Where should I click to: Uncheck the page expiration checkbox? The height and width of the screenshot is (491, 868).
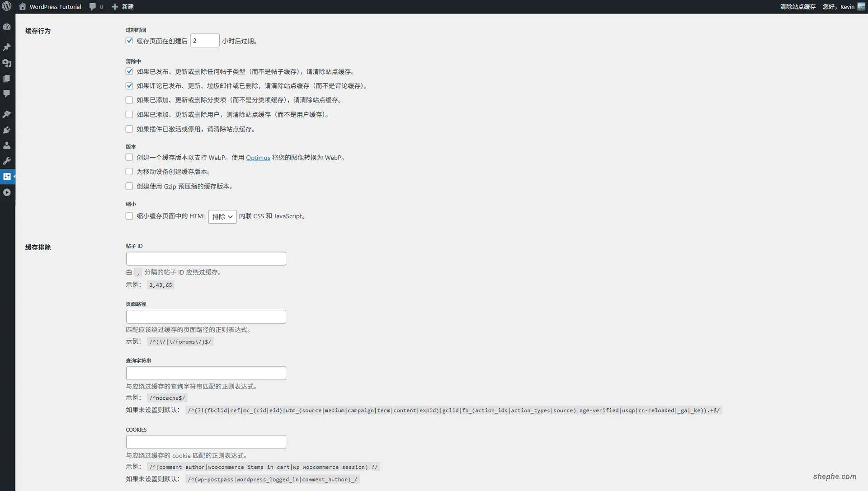pyautogui.click(x=129, y=41)
